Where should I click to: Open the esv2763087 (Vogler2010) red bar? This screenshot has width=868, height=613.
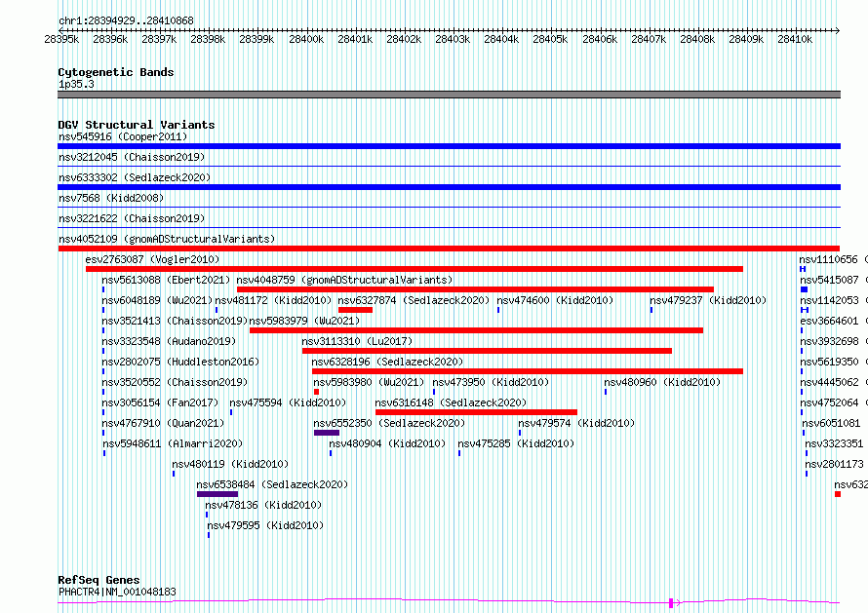[414, 269]
